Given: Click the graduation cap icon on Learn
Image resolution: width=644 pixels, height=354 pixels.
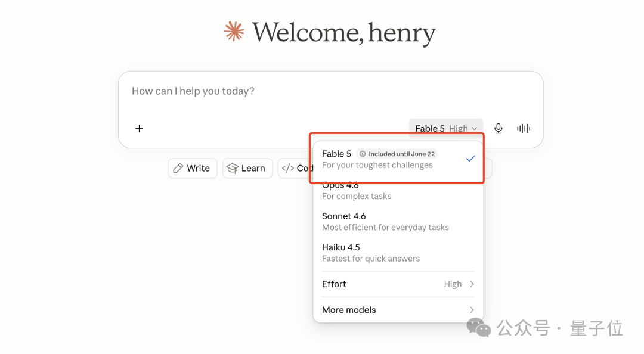Looking at the screenshot, I should (x=233, y=168).
